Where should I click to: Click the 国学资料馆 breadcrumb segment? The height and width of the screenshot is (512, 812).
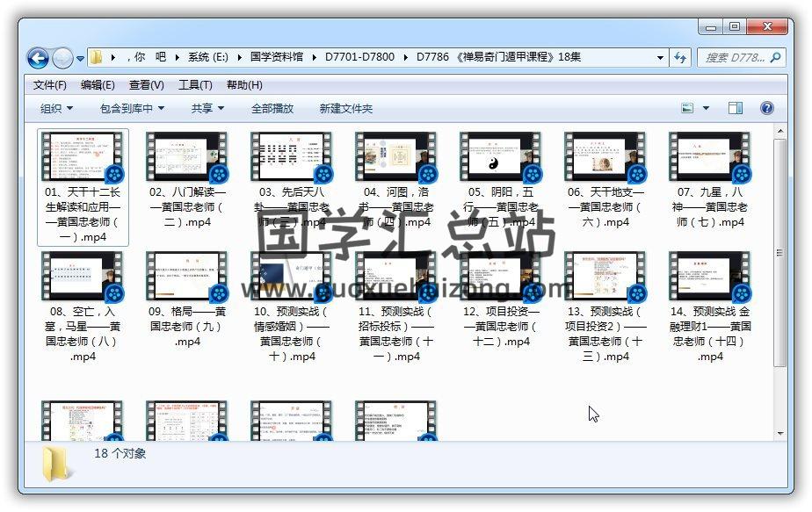[276, 57]
